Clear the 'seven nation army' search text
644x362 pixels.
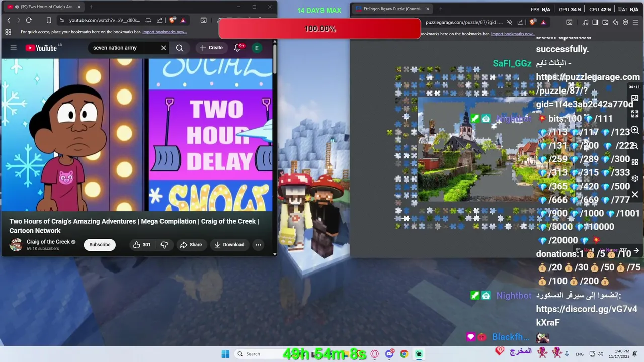163,48
